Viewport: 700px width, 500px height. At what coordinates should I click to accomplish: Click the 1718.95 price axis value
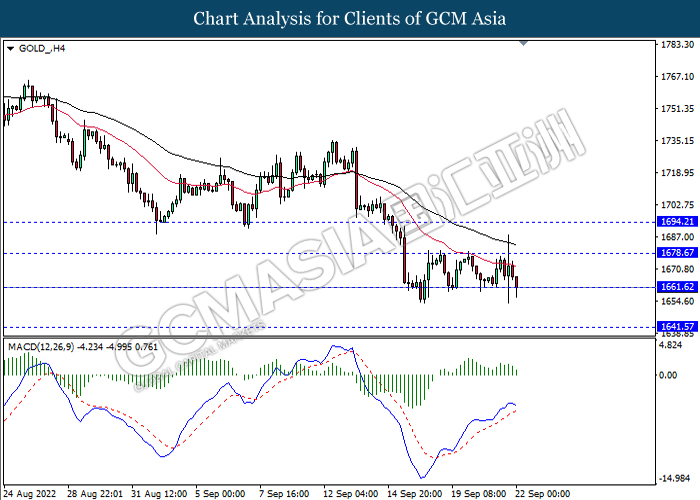pyautogui.click(x=677, y=173)
